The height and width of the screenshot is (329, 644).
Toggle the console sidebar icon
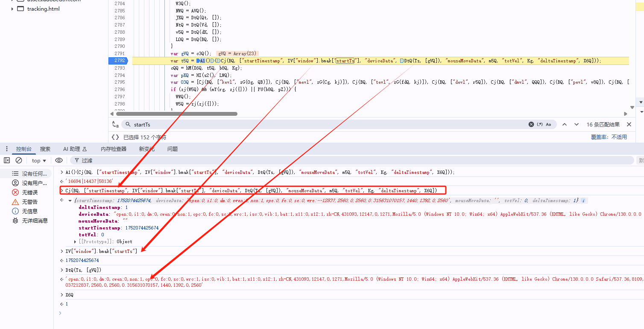point(7,160)
